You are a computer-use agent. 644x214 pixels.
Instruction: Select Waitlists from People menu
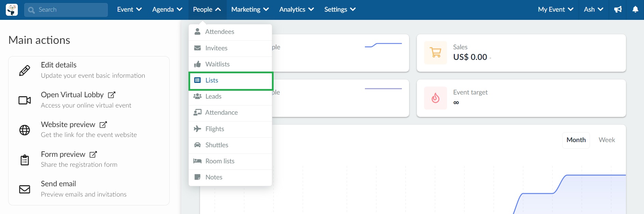230,64
